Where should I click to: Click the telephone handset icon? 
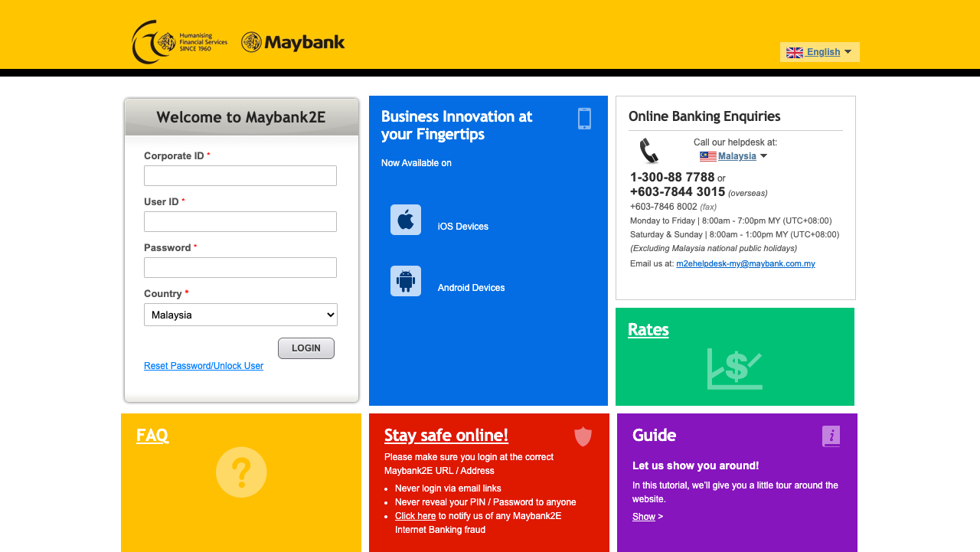click(649, 151)
